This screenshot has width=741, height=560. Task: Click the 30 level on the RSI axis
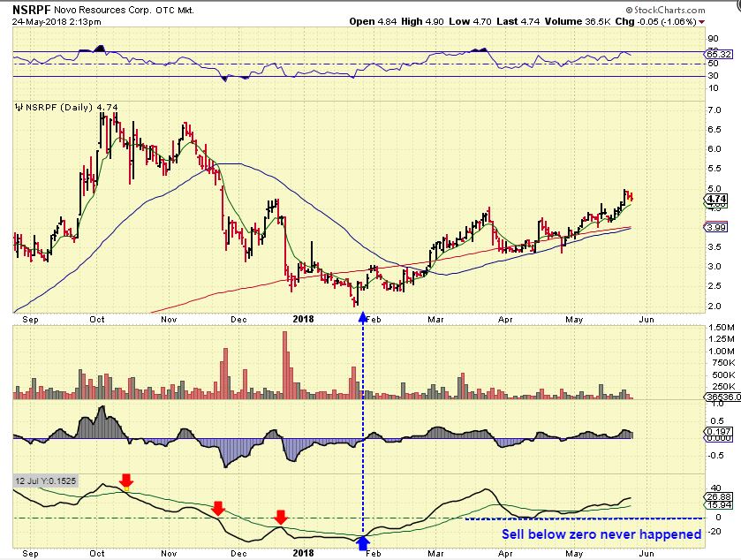[x=713, y=76]
